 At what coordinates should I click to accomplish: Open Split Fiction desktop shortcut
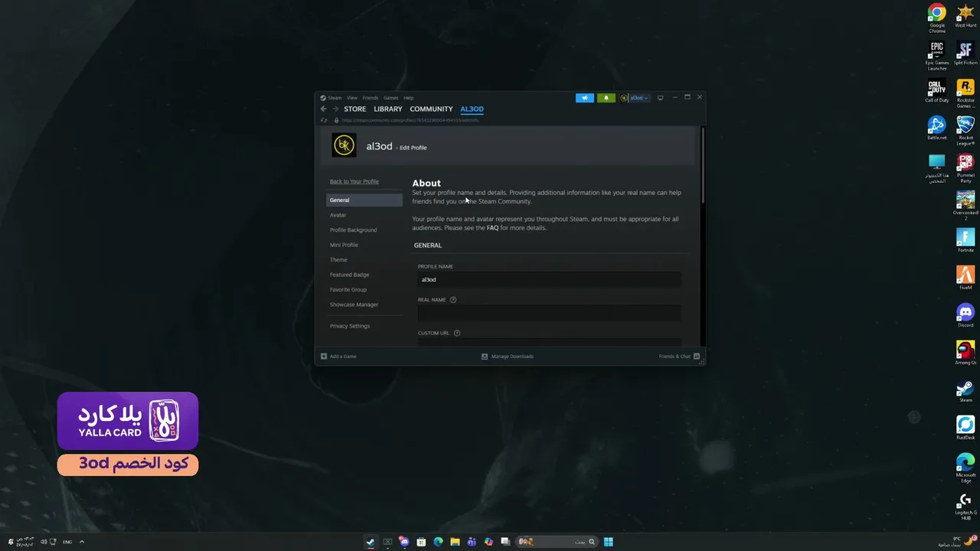pos(965,54)
